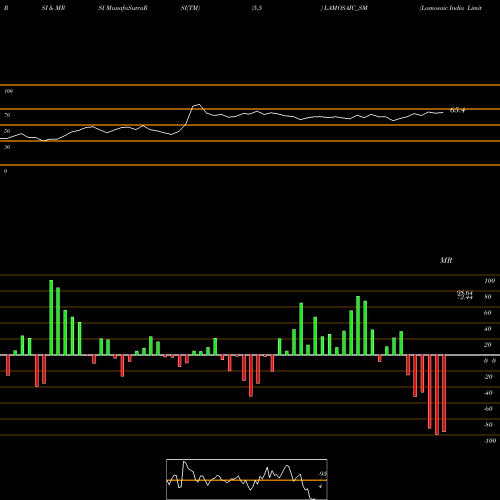Image resolution: width=500 pixels, height=500 pixels.
Task: Click the 20 label on MR axis
Action: tap(488, 345)
